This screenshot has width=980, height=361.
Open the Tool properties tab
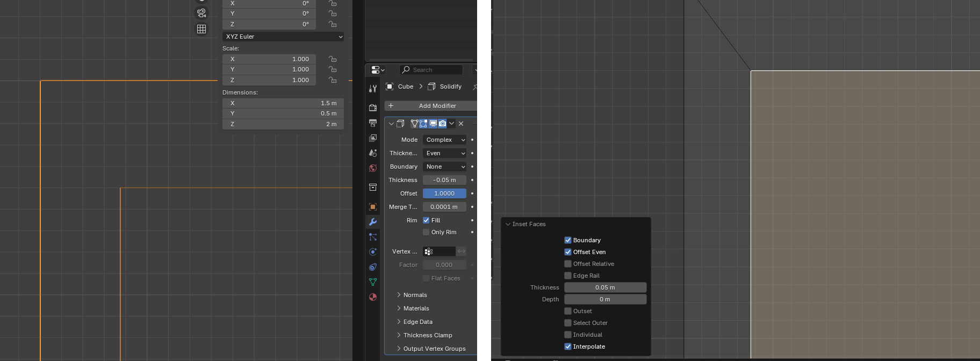coord(373,89)
